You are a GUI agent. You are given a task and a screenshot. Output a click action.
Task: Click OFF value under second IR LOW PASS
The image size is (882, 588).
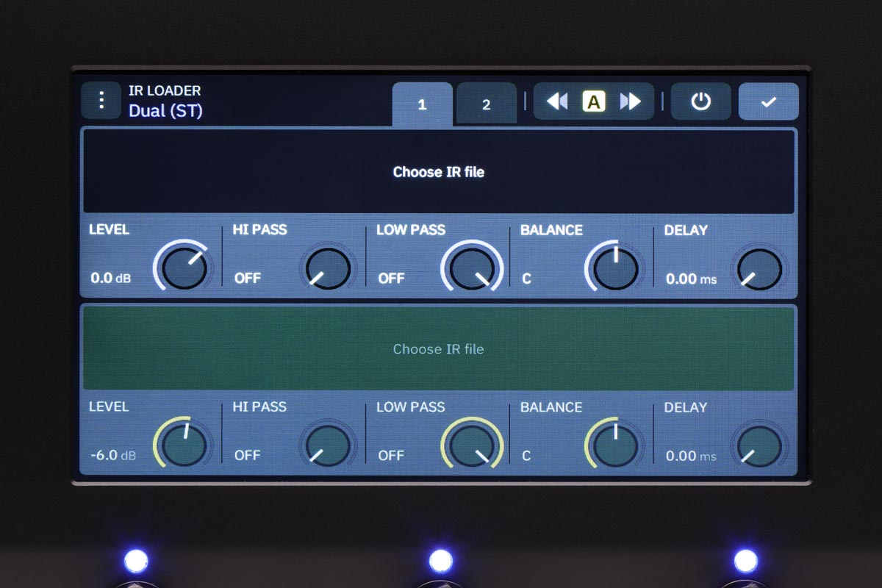391,456
